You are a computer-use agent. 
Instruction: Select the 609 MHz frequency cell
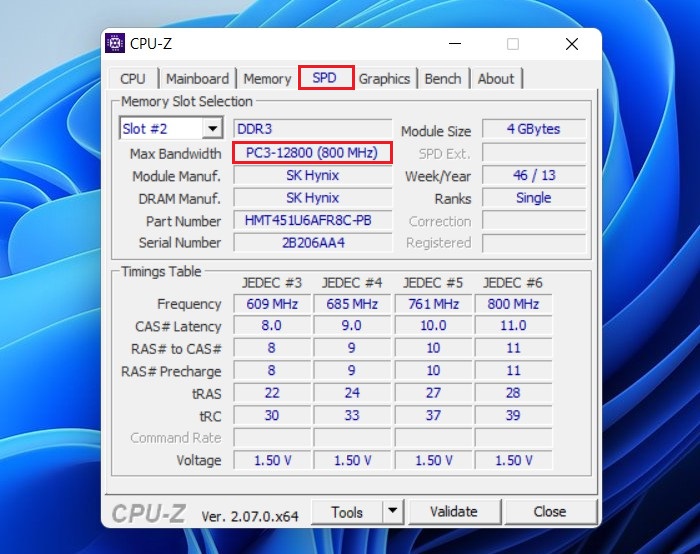[272, 304]
